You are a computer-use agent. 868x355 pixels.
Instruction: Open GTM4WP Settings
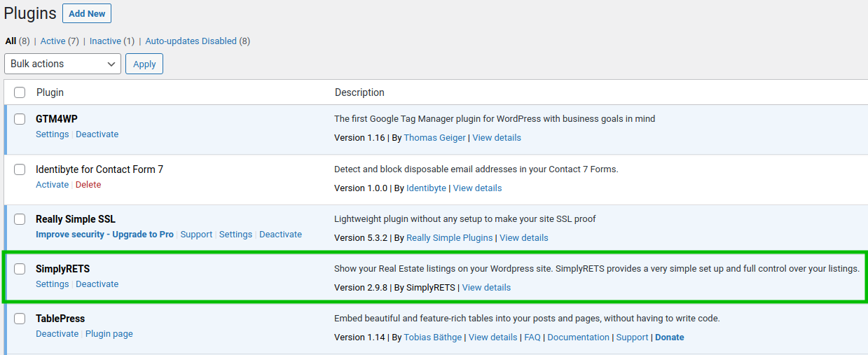click(53, 134)
